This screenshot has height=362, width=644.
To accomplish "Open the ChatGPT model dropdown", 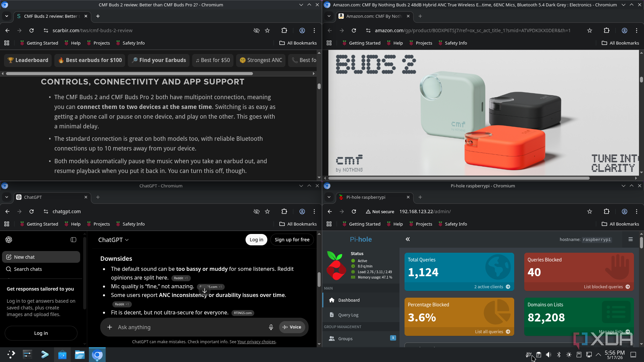I will click(113, 240).
